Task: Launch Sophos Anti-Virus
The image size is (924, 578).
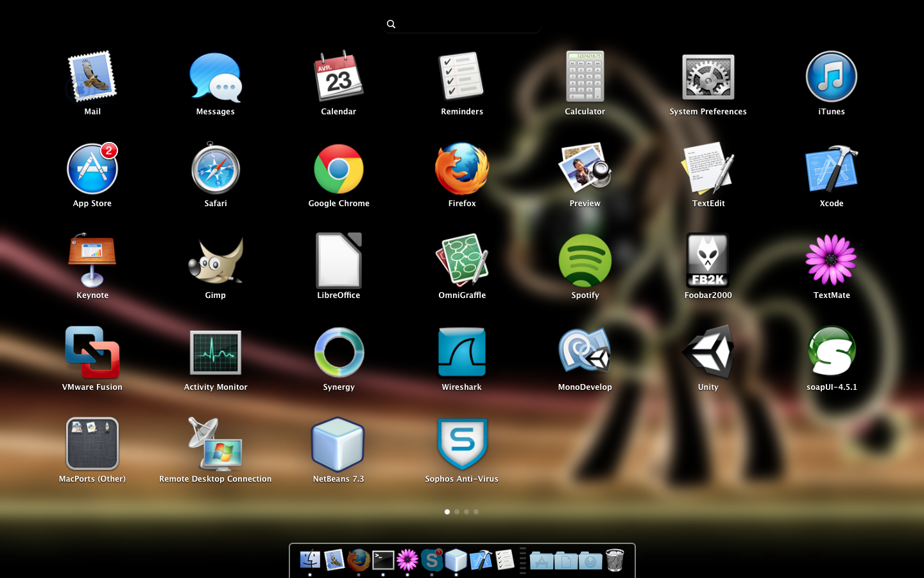Action: (x=461, y=444)
